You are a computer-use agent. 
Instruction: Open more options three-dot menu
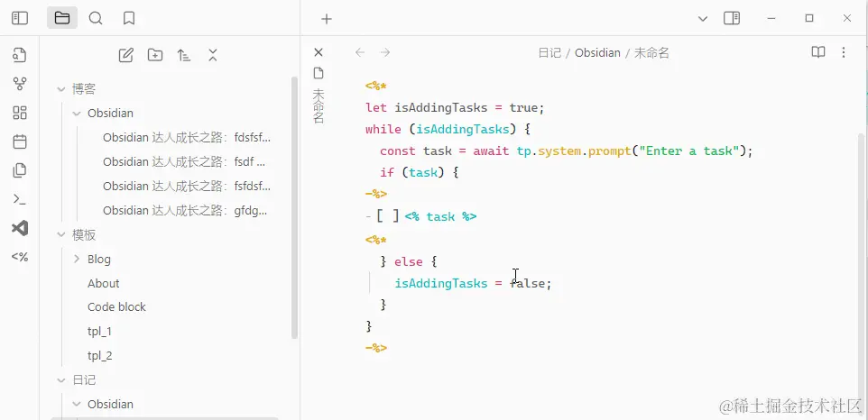tap(843, 52)
